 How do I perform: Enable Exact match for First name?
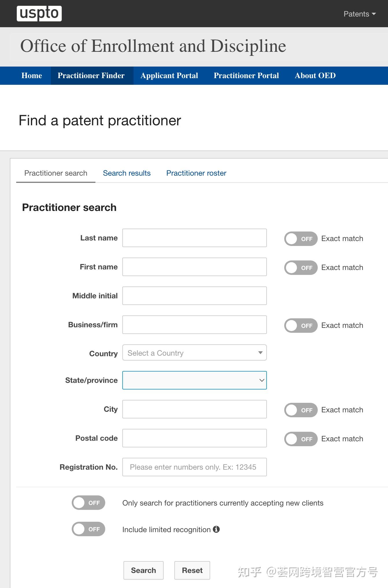(x=301, y=268)
